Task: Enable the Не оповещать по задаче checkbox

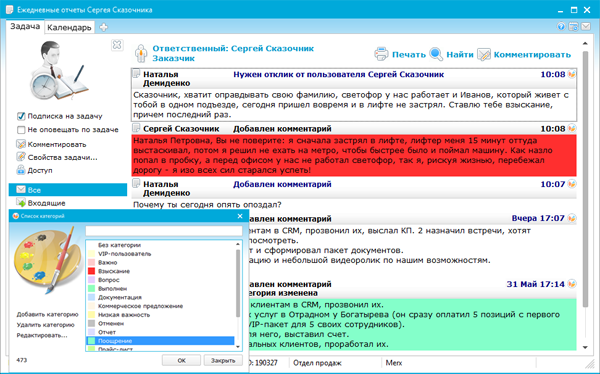Action: [21, 130]
